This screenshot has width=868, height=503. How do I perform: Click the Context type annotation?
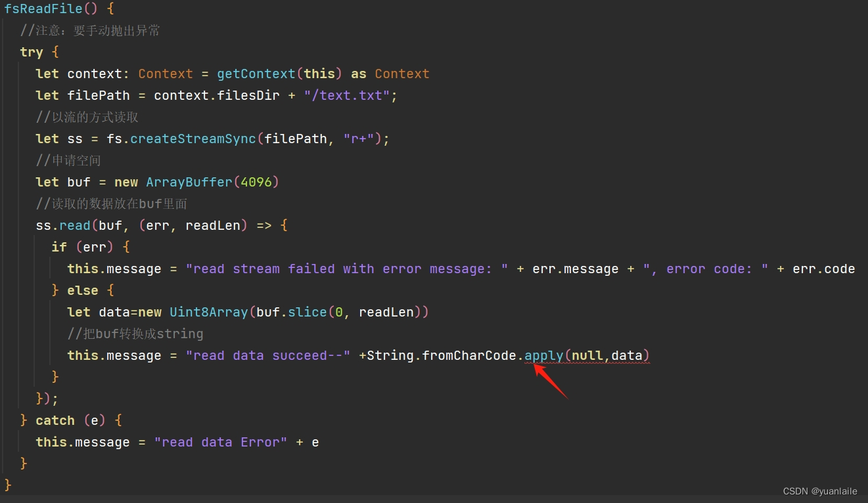coord(166,74)
